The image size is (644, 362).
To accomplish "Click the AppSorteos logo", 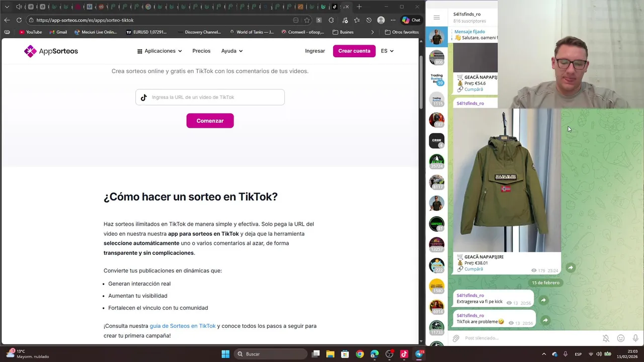I will click(51, 51).
